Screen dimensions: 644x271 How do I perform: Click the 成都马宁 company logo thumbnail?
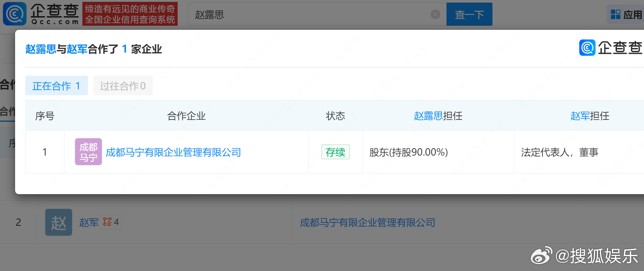[88, 152]
